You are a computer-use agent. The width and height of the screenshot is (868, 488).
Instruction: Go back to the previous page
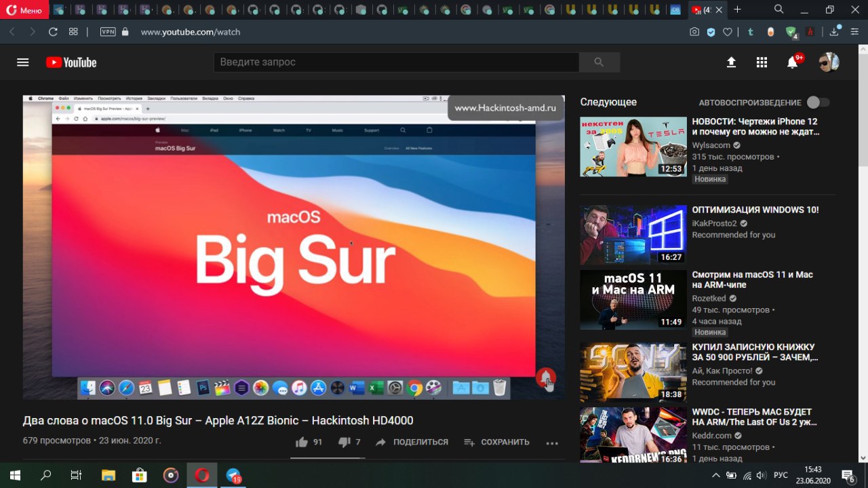tap(12, 32)
